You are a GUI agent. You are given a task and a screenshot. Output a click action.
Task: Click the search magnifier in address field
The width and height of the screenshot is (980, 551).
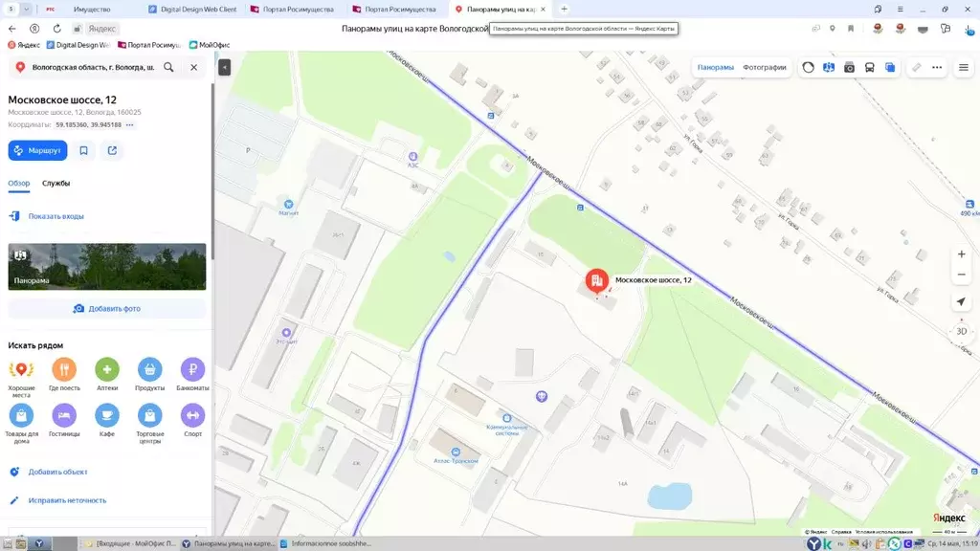(x=168, y=67)
